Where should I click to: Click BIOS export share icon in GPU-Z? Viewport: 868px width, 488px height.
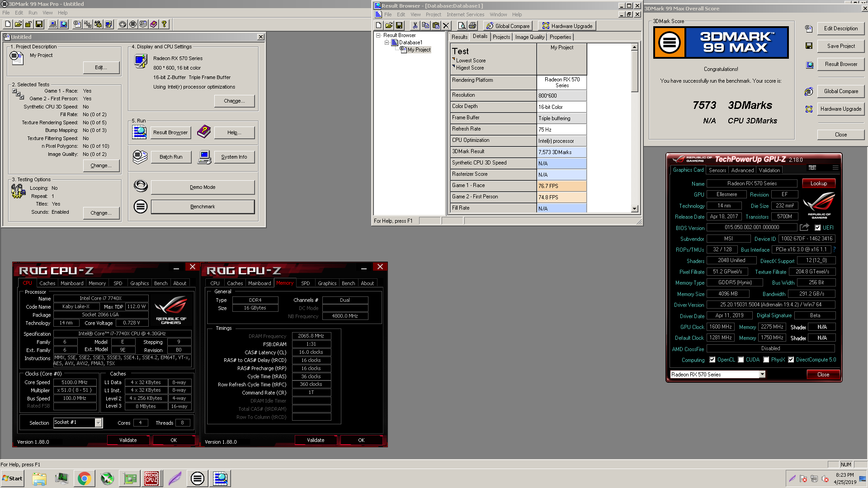click(804, 227)
